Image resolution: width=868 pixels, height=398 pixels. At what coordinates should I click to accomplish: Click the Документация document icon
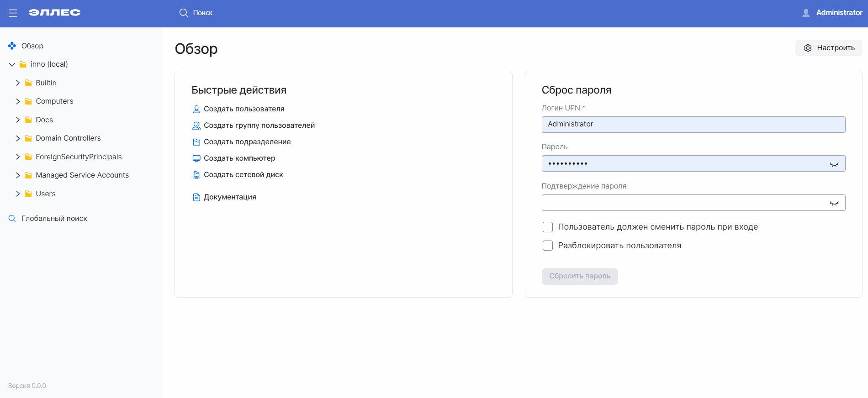(x=196, y=197)
